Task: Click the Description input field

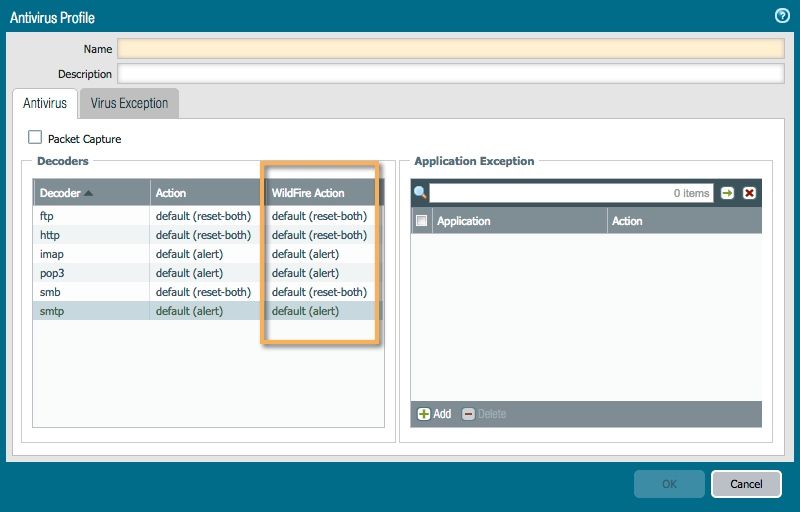Action: pos(450,74)
